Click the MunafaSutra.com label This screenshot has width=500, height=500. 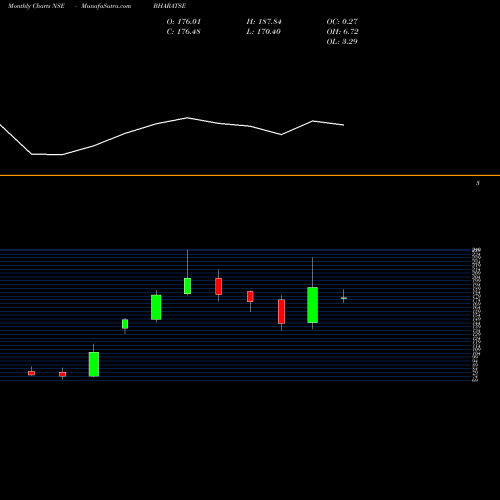coord(106,6)
